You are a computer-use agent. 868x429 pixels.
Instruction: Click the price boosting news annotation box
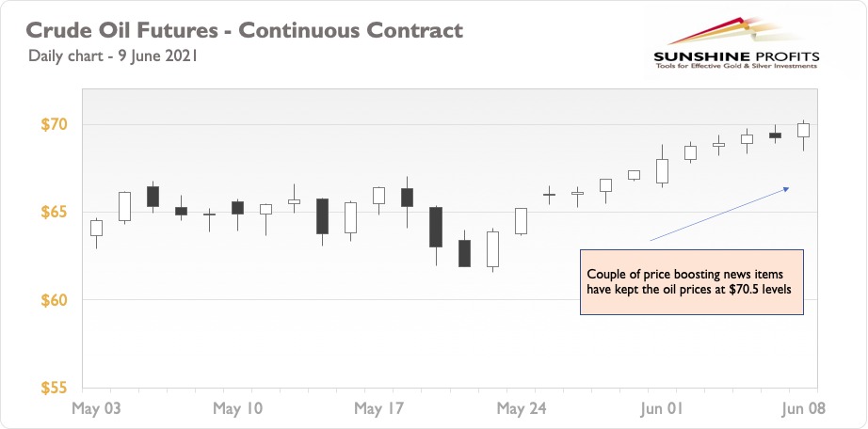[691, 282]
